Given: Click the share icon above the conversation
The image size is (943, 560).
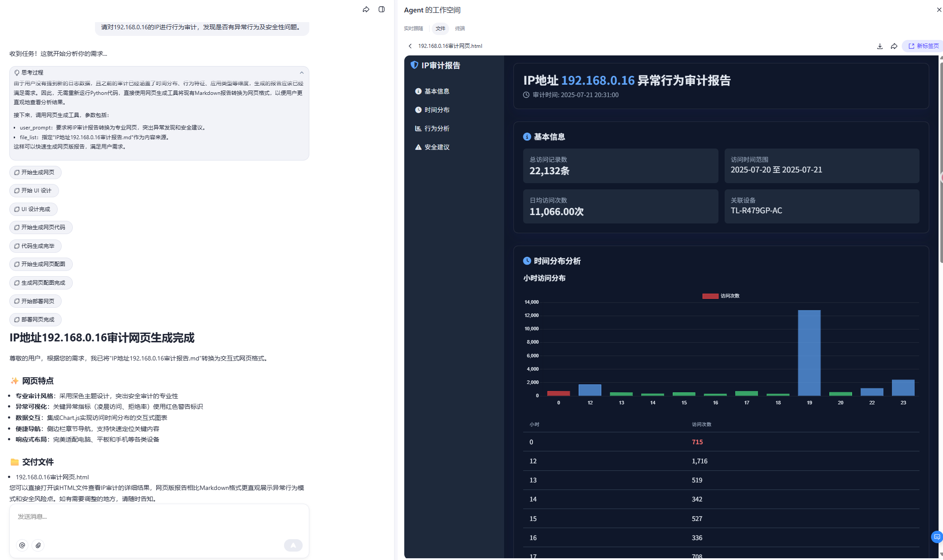Looking at the screenshot, I should [366, 9].
